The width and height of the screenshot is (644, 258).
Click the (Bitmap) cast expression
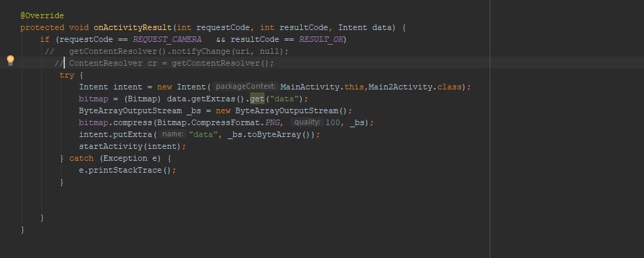[x=143, y=99]
